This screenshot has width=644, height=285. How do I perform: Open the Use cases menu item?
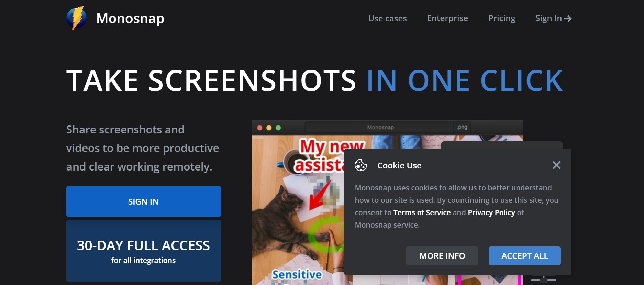(x=387, y=18)
